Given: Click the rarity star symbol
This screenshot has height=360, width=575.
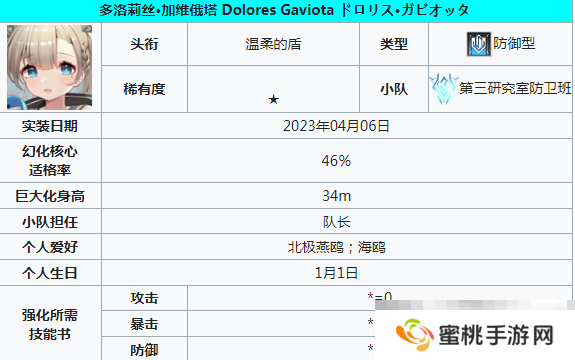Looking at the screenshot, I should tap(273, 99).
